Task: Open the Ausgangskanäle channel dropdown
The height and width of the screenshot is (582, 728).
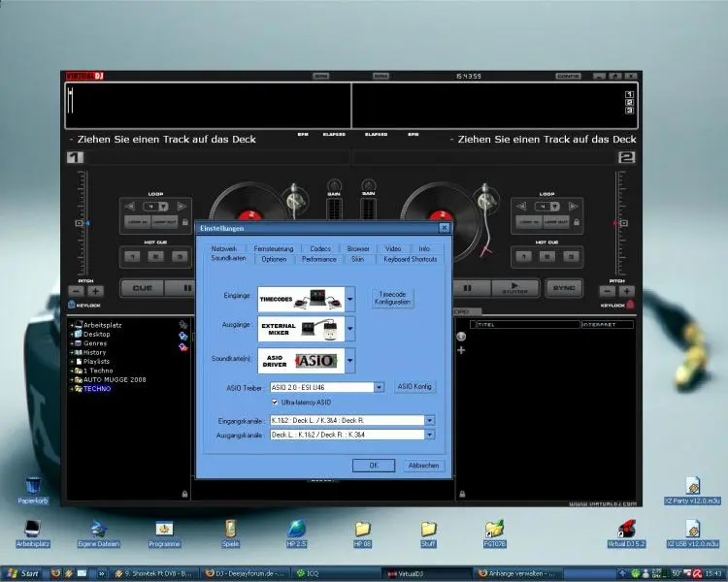Action: point(429,435)
